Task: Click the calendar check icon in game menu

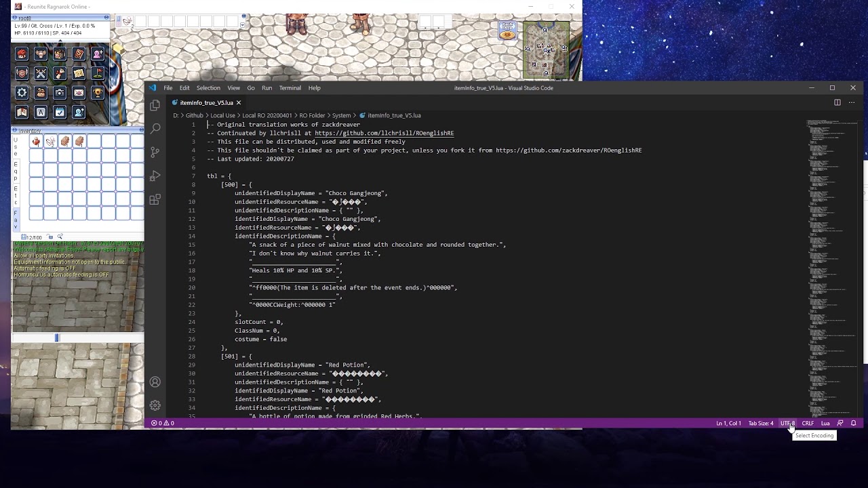Action: click(60, 112)
